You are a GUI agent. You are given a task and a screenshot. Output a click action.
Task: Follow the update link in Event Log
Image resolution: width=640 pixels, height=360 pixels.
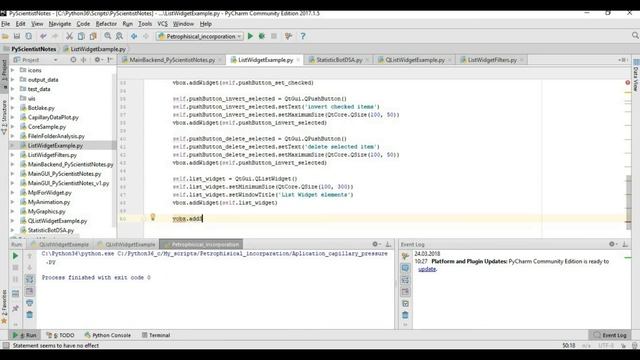click(427, 269)
